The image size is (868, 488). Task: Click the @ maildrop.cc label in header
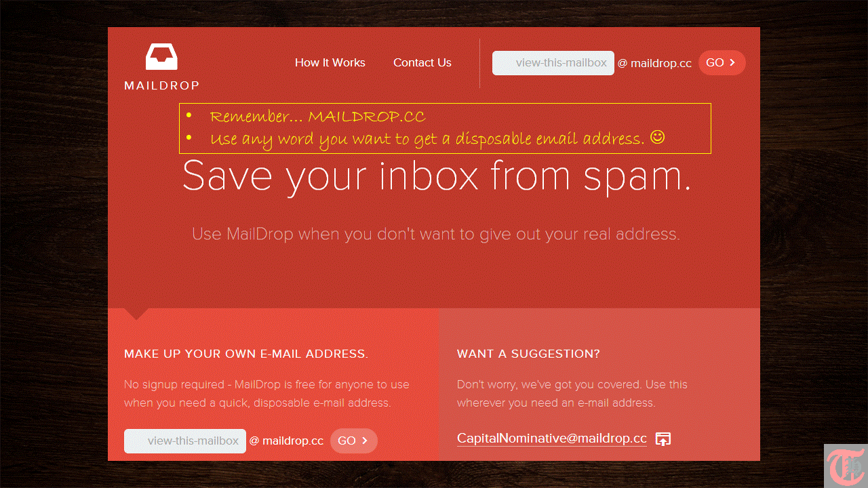654,63
